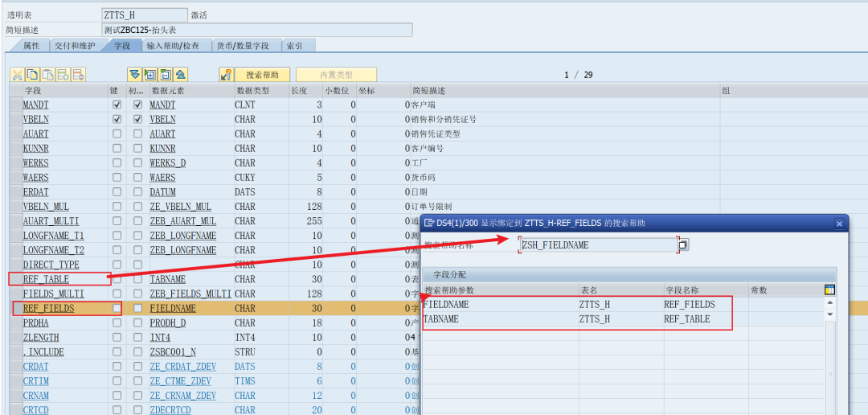Image resolution: width=868 pixels, height=415 pixels.
Task: Toggle initial values checkbox for MANDT
Action: tap(138, 105)
